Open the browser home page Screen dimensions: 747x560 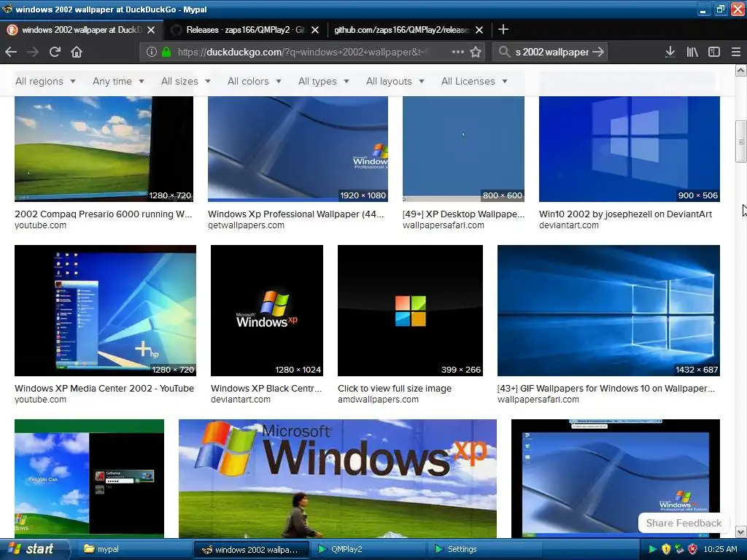(x=77, y=52)
